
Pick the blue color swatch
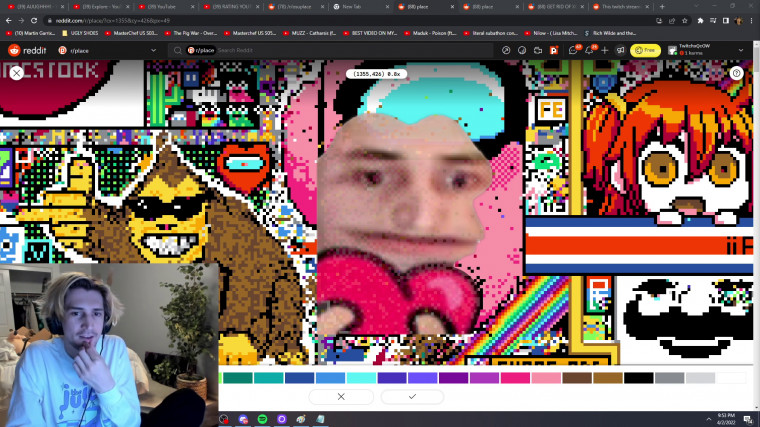click(330, 378)
